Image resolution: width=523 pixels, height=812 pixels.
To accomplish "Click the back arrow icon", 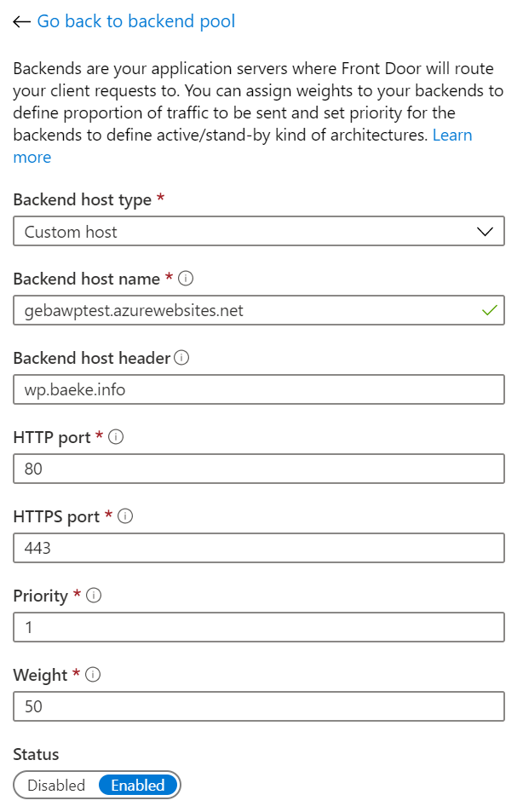I will [x=22, y=22].
